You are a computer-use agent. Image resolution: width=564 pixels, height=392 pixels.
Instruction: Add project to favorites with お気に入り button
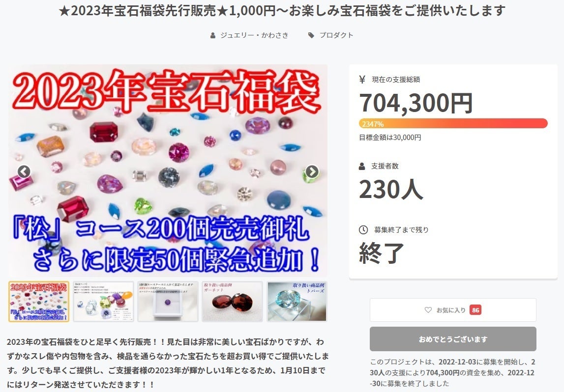coord(453,310)
